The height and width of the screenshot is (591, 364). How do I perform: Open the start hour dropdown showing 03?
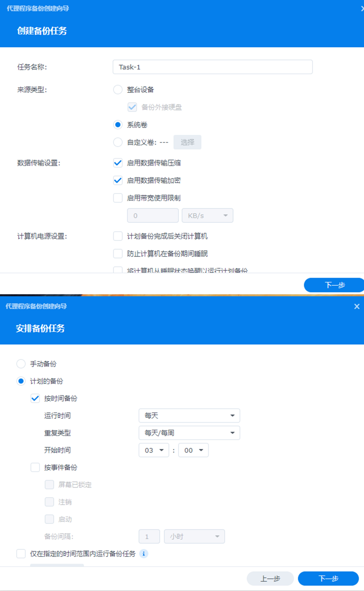click(154, 450)
